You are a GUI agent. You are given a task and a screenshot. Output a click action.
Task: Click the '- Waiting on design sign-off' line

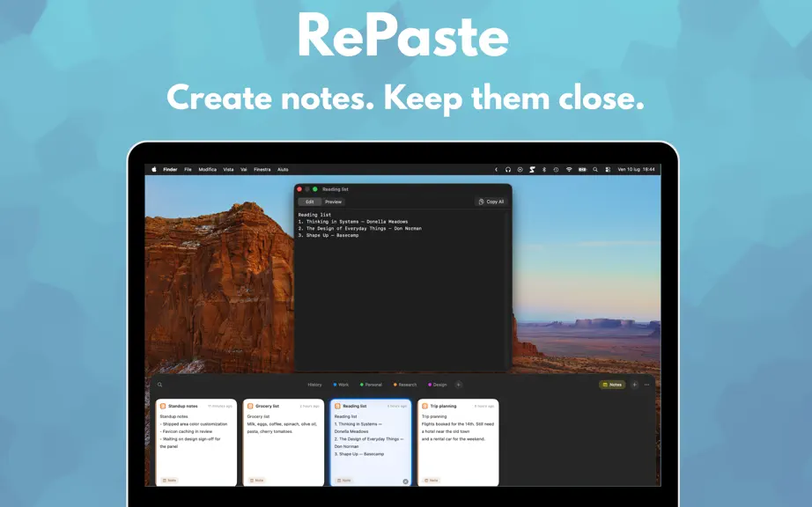pos(190,438)
